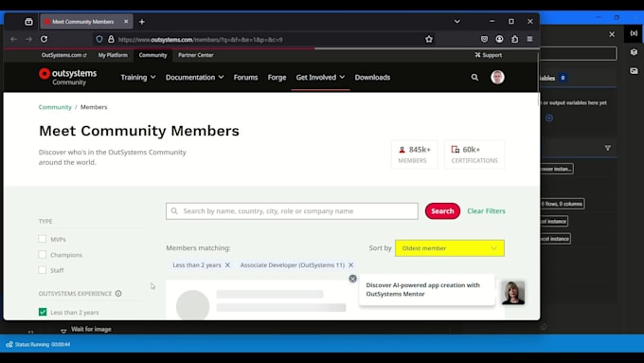Switch to Partner Center tab
The image size is (644, 363).
coord(195,55)
